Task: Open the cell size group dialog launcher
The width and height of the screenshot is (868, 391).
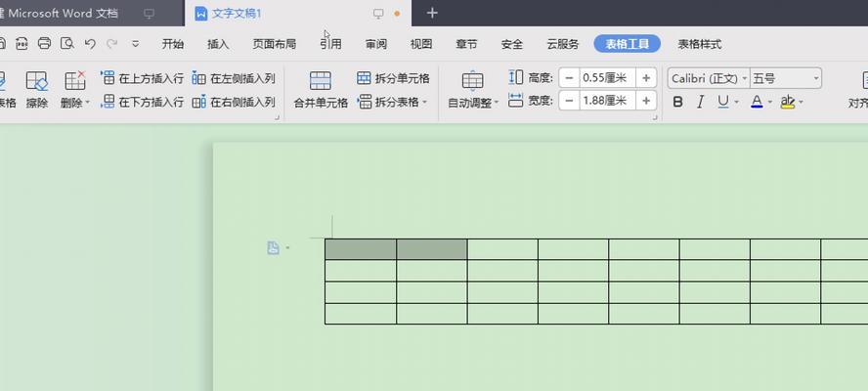Action: 656,117
